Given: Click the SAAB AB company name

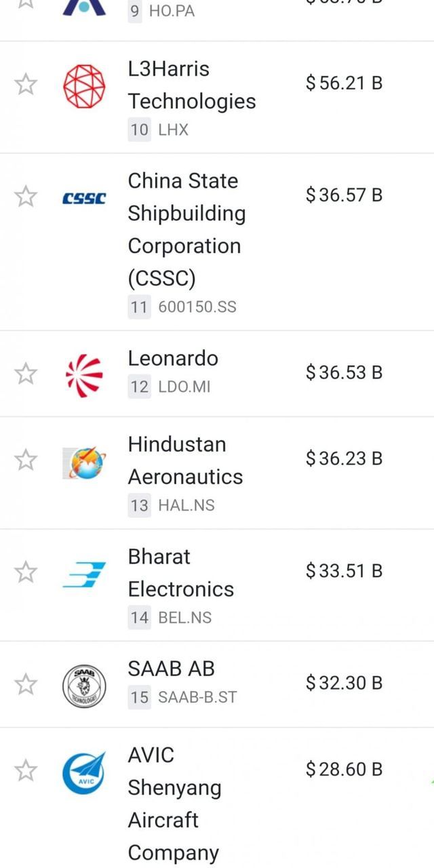Looking at the screenshot, I should click(x=171, y=669).
